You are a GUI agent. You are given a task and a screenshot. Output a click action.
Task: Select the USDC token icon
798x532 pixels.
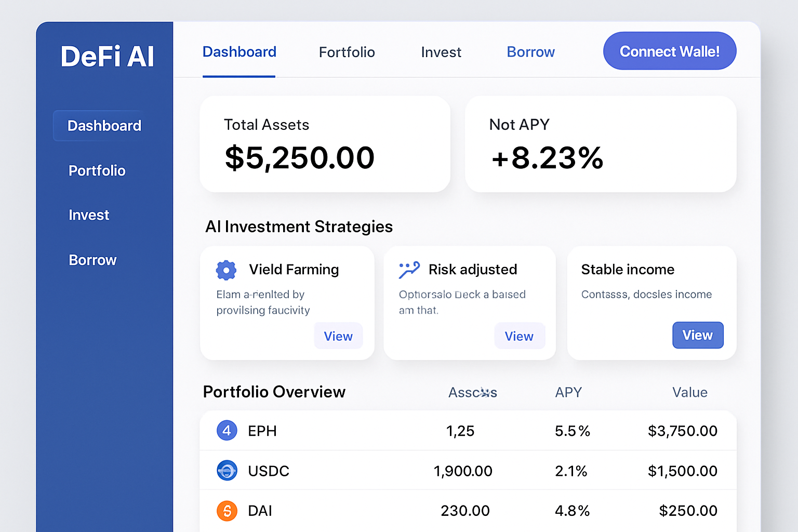coord(227,470)
